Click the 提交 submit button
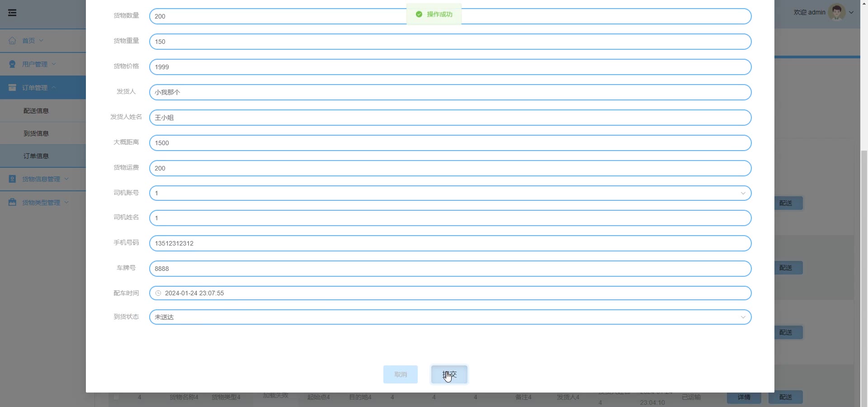 click(449, 374)
